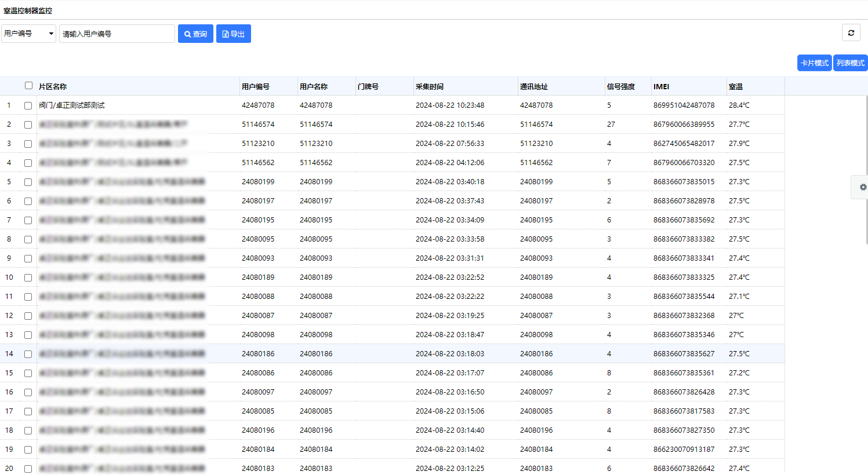Click signal strength value 27
Screen dimensions: 868x475
pos(611,125)
